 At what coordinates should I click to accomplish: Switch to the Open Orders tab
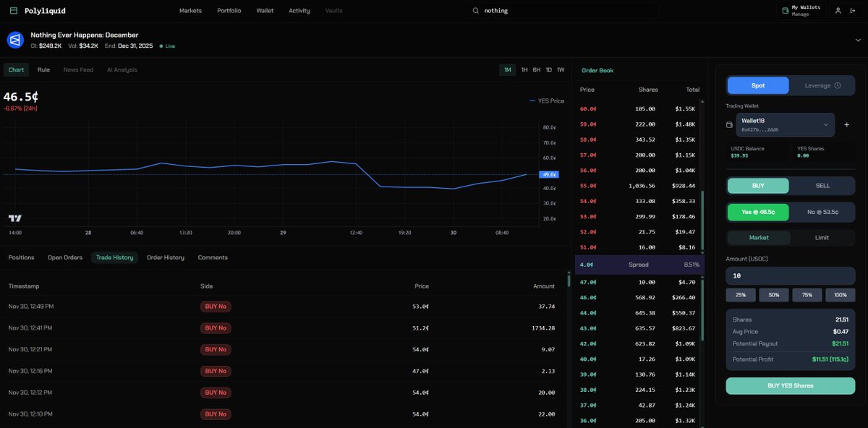pos(65,257)
